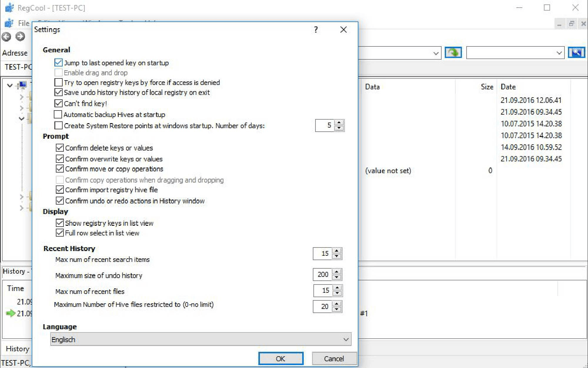Decrease maximum number of Hive files

click(x=337, y=309)
